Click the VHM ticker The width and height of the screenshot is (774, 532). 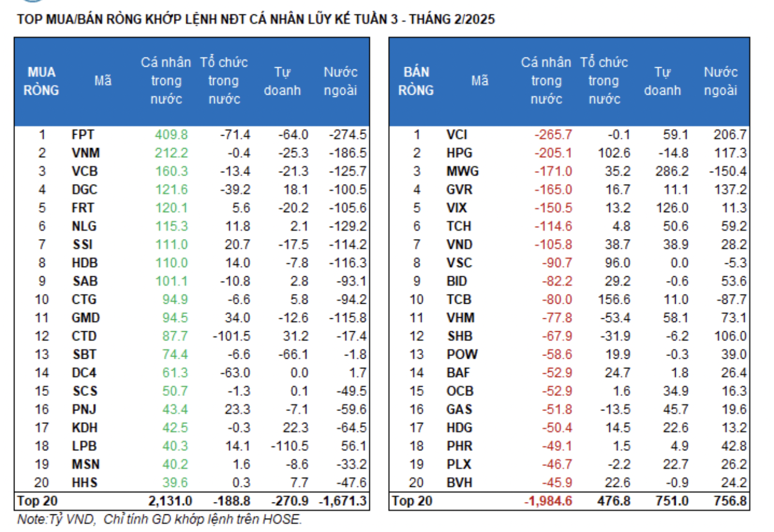coord(460,318)
